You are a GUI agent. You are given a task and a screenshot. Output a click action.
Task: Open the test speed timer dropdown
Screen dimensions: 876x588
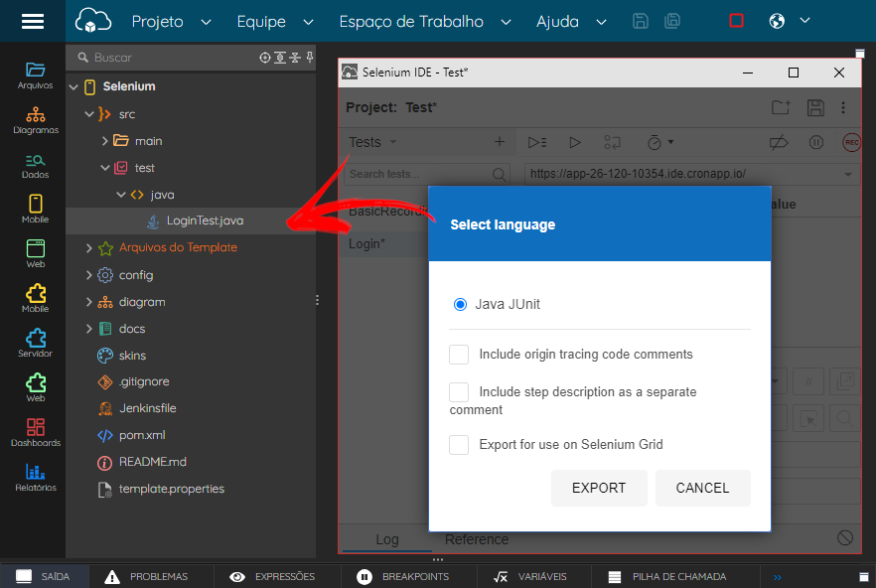coord(660,142)
